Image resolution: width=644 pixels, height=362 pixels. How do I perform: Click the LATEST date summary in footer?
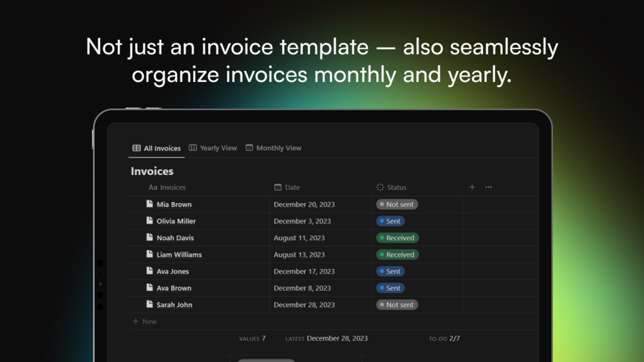tap(327, 338)
